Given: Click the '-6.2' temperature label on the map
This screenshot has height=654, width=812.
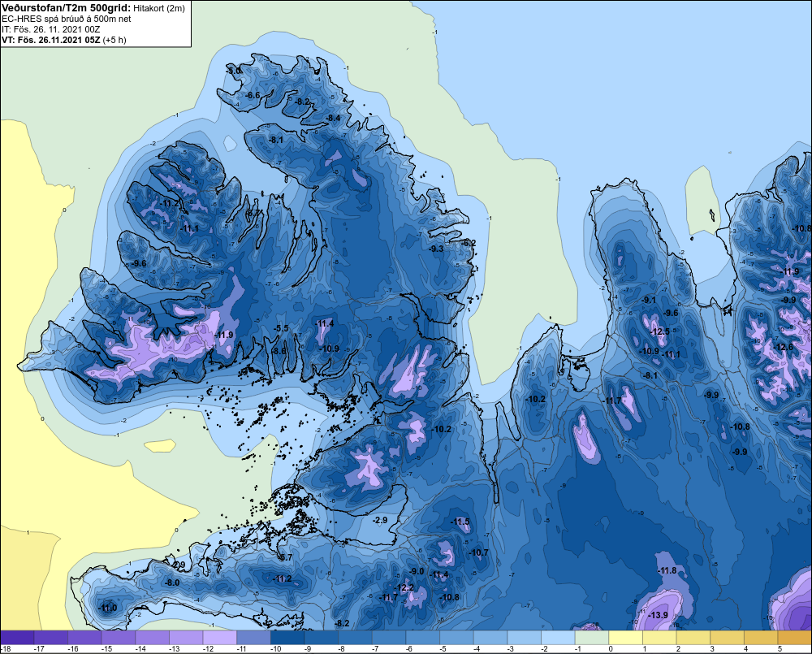Looking at the screenshot, I should 469,243.
